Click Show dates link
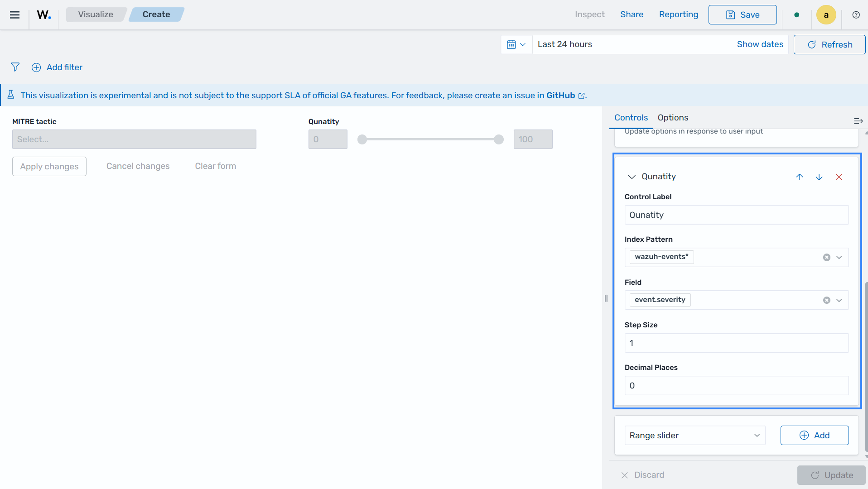This screenshot has width=868, height=489. click(x=760, y=44)
